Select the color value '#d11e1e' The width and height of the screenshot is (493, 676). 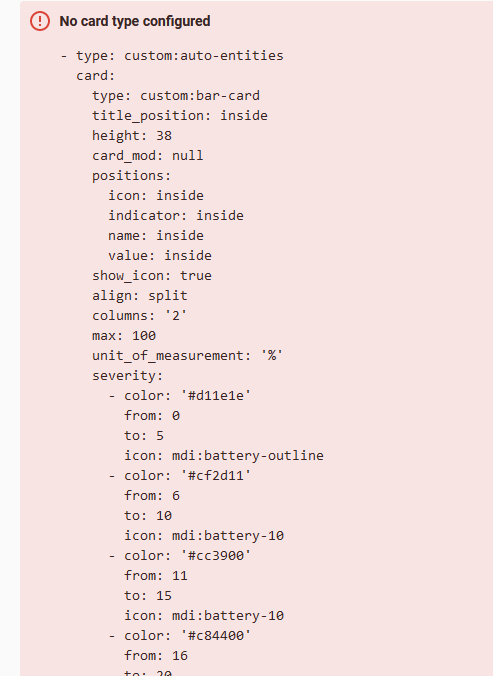(215, 396)
